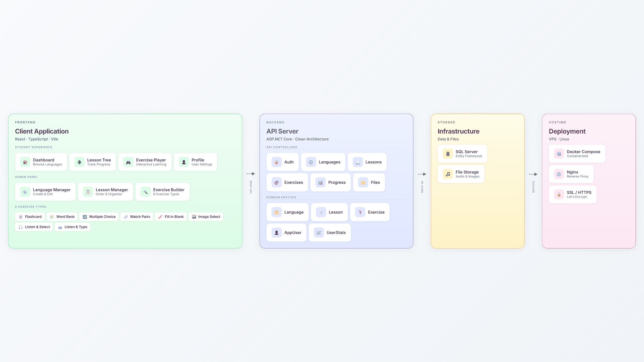Click the UserStats domain entity card

330,232
